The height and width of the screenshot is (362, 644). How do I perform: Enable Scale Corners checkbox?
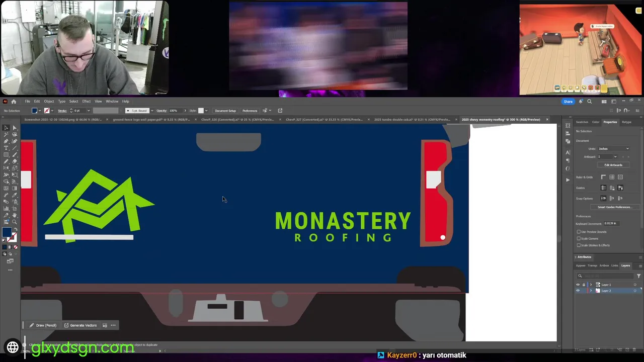point(579,238)
